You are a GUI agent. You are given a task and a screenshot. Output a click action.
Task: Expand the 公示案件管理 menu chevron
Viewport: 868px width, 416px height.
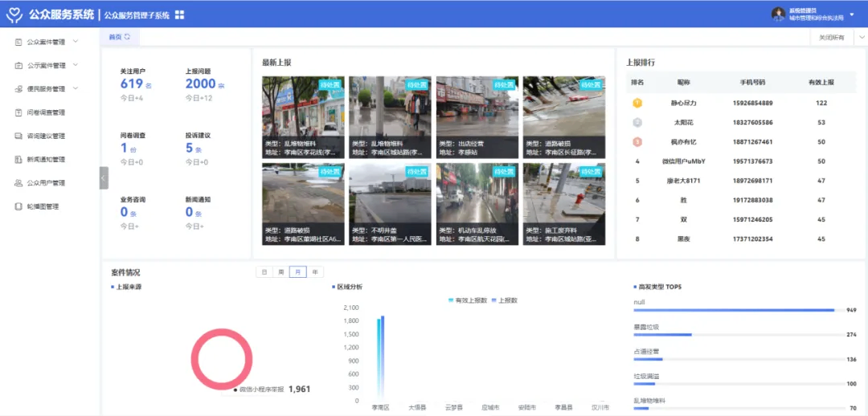coord(76,65)
